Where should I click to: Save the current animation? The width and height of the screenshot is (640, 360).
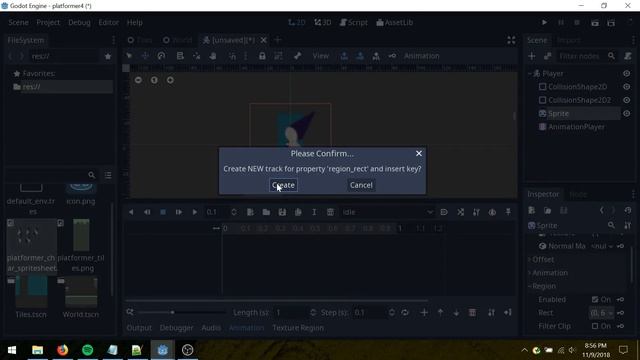(282, 212)
